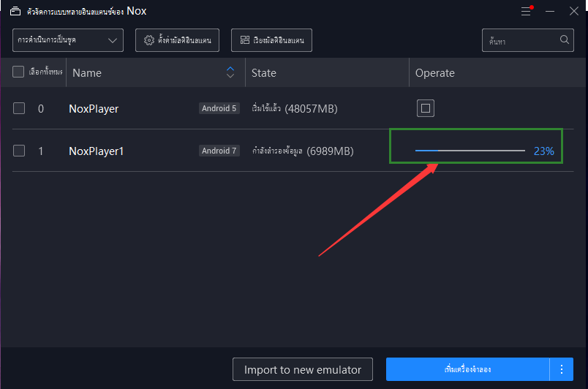Click the gear icon for multi-instance settings
Image resolution: width=588 pixels, height=389 pixels.
pyautogui.click(x=149, y=40)
